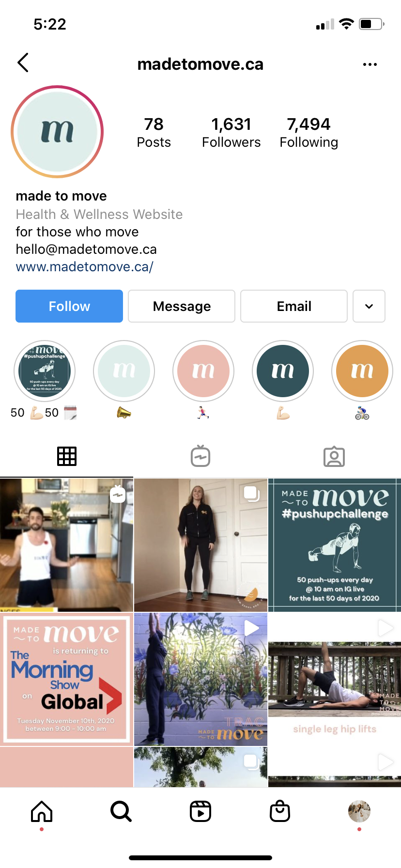This screenshot has width=401, height=868.
Task: Switch to the IGTV videos tab
Action: [200, 456]
